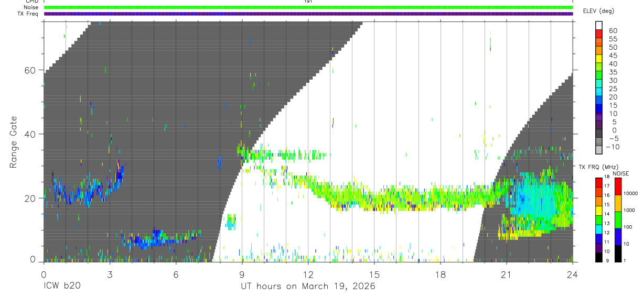Click the '24' tick on UT hours axis

coord(573,274)
